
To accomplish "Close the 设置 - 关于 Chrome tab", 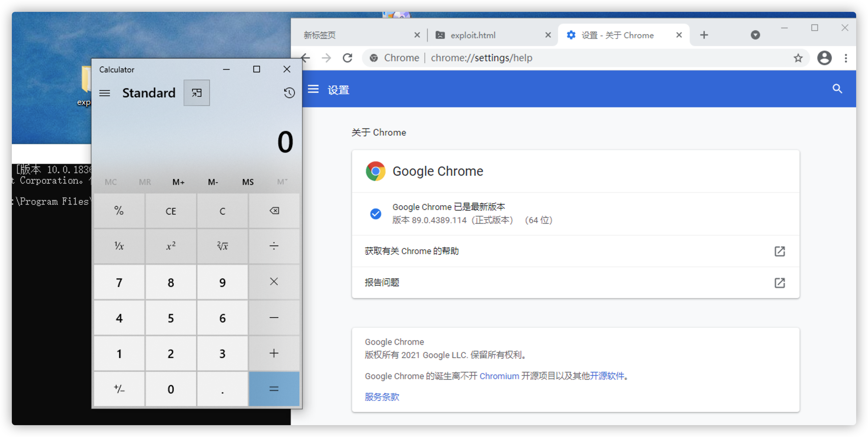I will 679,35.
